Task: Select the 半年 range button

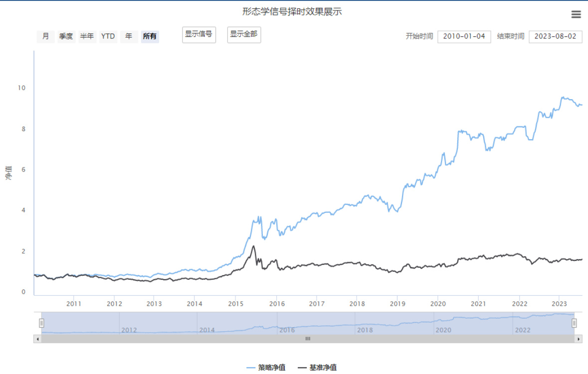Action: (x=87, y=36)
